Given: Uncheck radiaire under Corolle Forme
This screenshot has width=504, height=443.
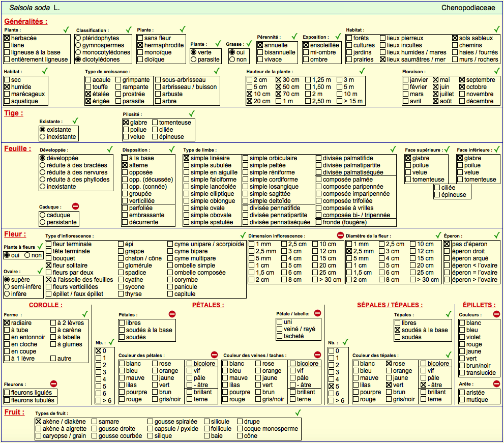Looking at the screenshot, I should 7,323.
